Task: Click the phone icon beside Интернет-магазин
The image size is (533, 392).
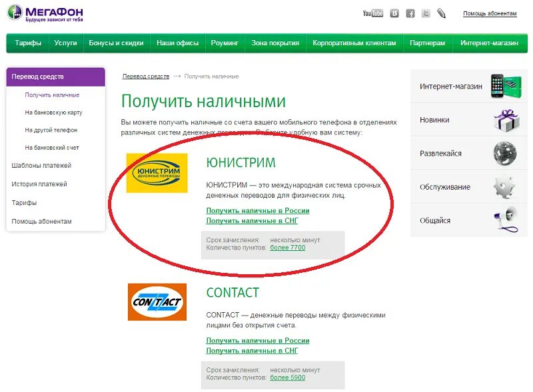Action: coord(506,87)
